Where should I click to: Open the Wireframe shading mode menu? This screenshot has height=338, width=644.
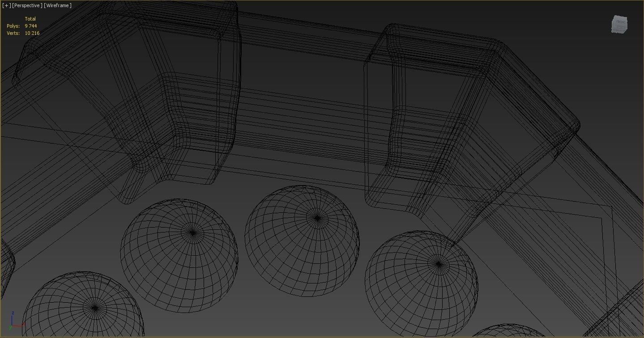click(58, 5)
